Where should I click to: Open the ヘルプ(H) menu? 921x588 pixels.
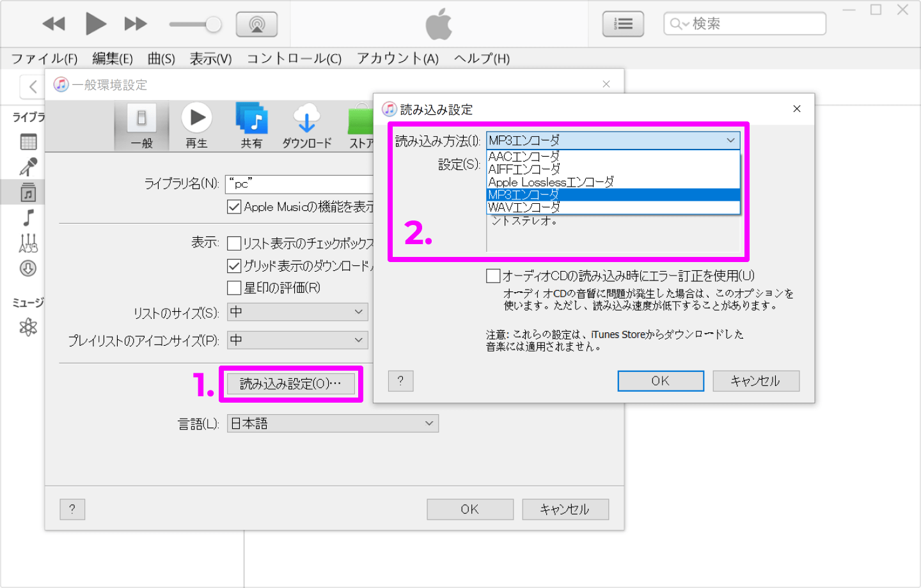[482, 59]
